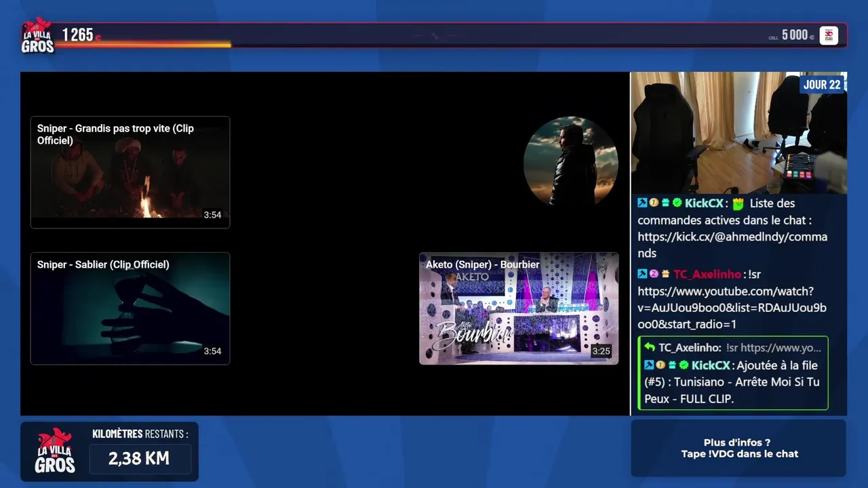Click the orange donation progress bar
Screen dimensions: 868x488
[x=143, y=45]
